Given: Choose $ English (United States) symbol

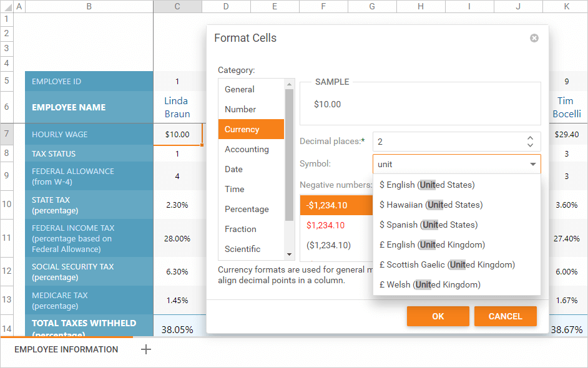Looking at the screenshot, I should [x=457, y=185].
